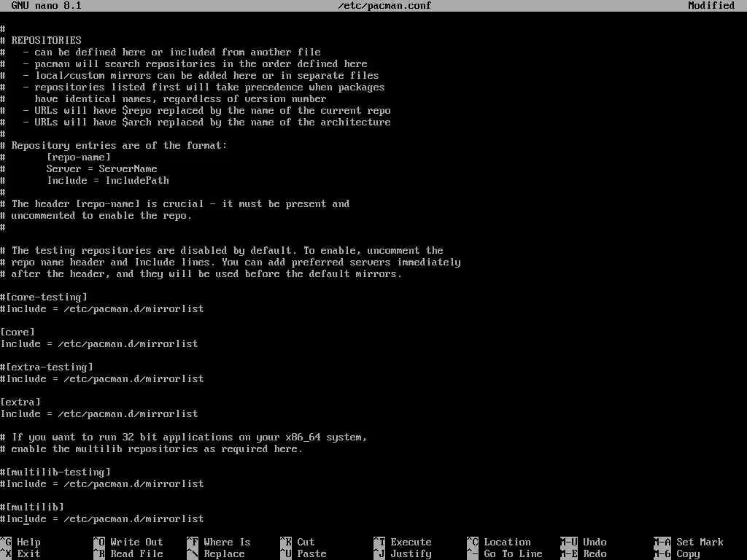Click the #Include line under #[multilib-testing]
Screen dimensions: 747x560
[102, 484]
